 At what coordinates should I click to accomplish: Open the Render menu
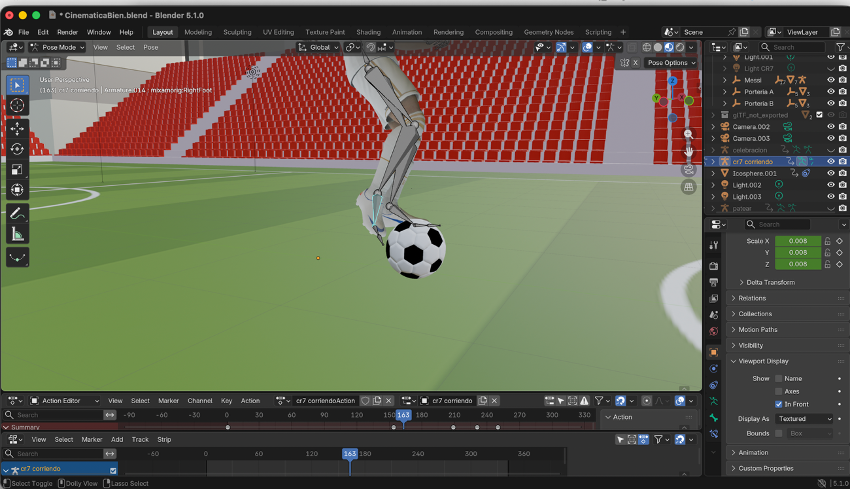pyautogui.click(x=67, y=32)
